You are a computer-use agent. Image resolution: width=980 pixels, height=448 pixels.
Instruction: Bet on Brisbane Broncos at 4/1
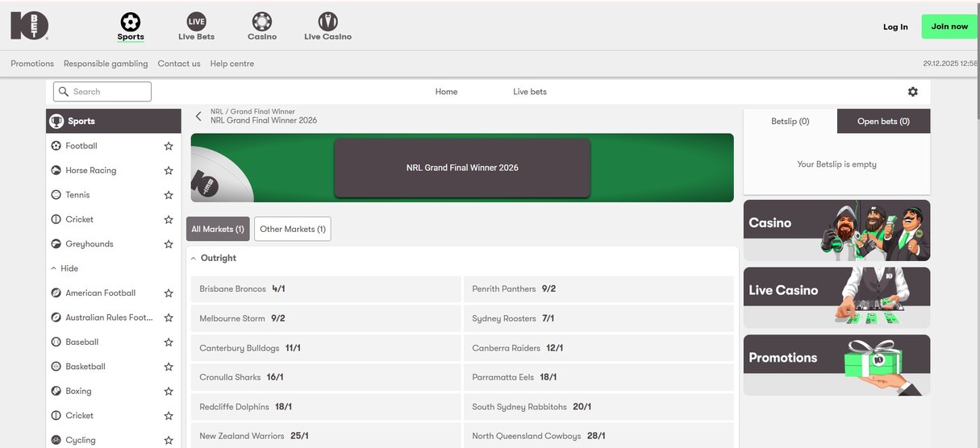click(326, 288)
